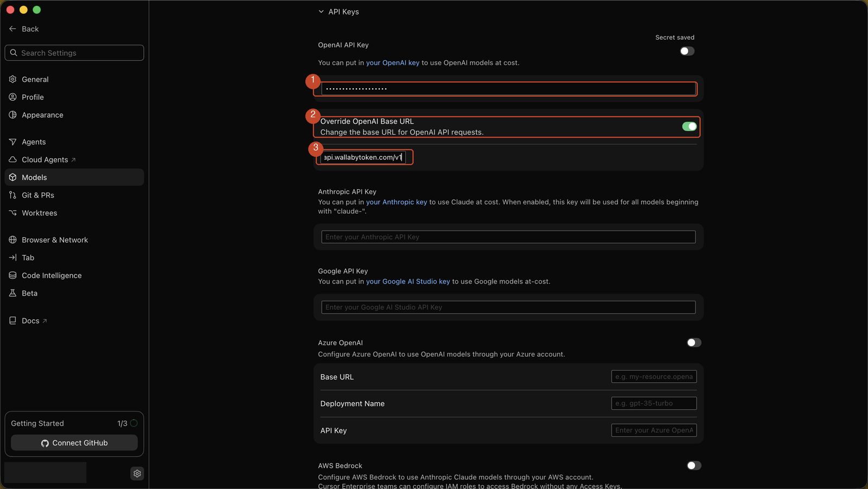
Task: Open Worktrees settings
Action: (x=74, y=213)
